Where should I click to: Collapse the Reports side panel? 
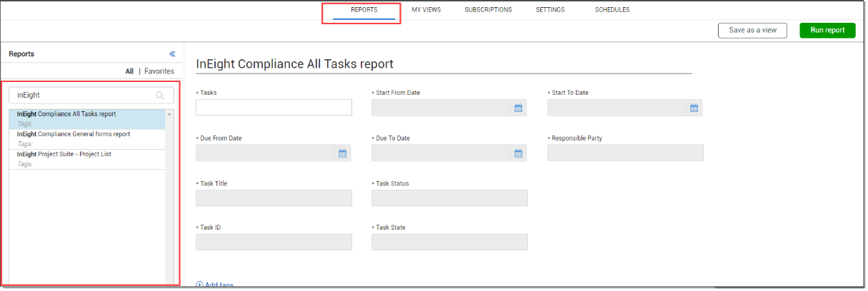[x=172, y=53]
